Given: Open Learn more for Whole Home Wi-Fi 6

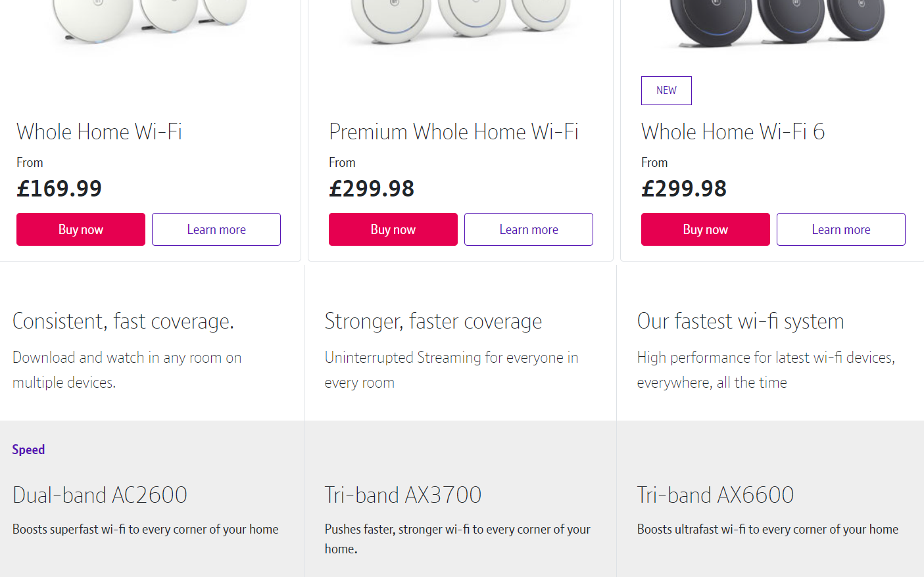Looking at the screenshot, I should click(841, 229).
